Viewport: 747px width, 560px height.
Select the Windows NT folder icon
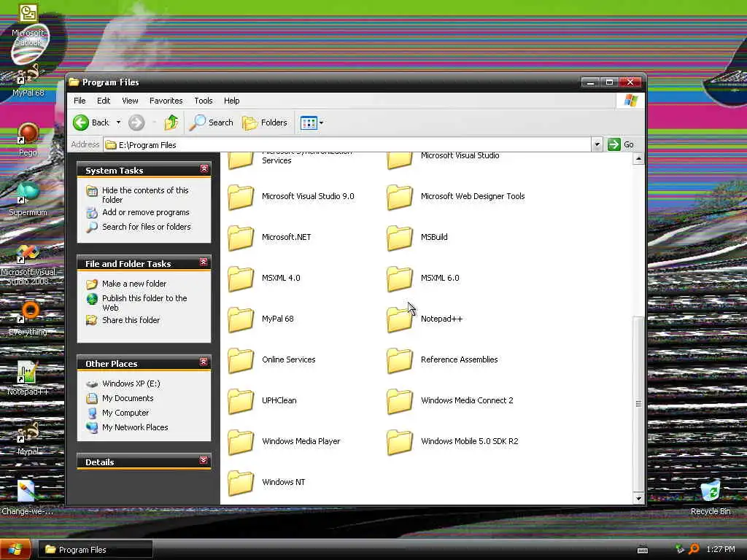click(x=241, y=483)
